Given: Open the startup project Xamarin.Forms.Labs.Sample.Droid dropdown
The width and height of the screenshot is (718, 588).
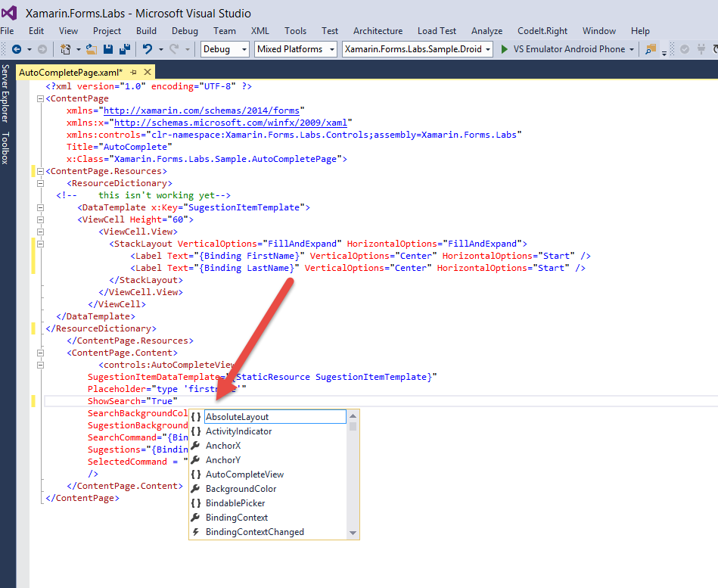Looking at the screenshot, I should click(x=418, y=49).
